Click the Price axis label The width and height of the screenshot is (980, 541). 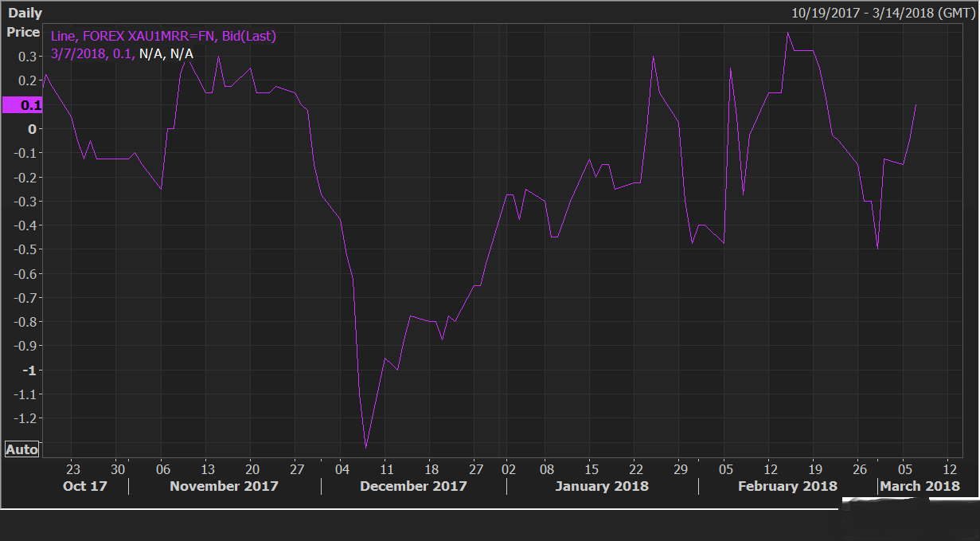point(23,32)
